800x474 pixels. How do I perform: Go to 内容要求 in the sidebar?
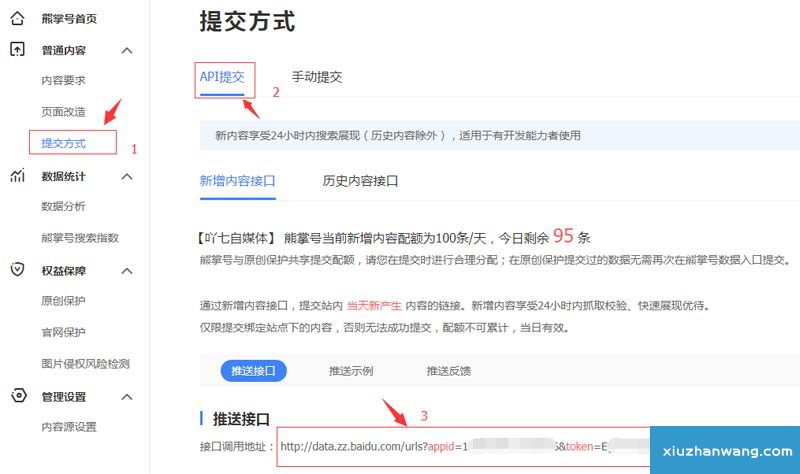click(63, 80)
